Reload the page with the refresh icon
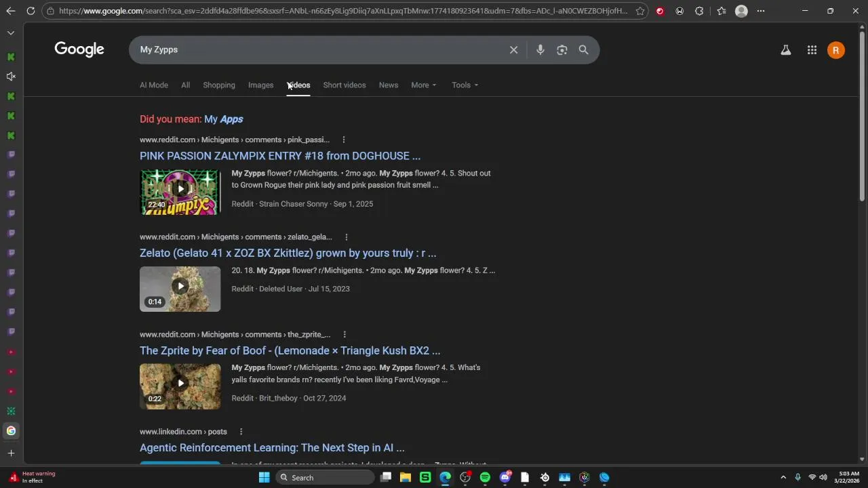The height and width of the screenshot is (488, 868). [x=31, y=11]
